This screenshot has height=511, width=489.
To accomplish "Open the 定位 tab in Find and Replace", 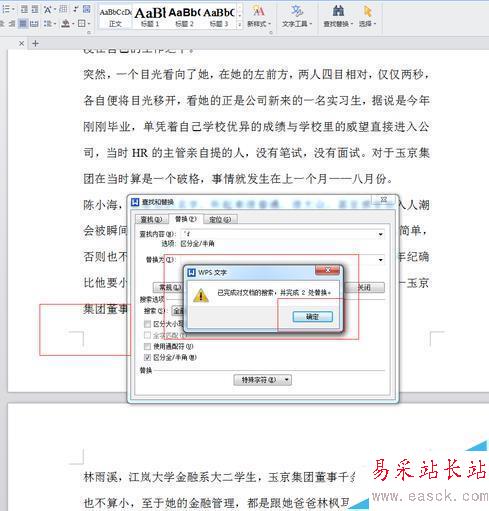I will 220,219.
